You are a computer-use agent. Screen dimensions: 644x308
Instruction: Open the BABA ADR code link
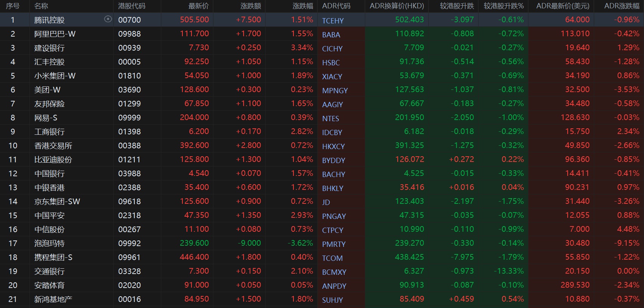pos(331,35)
